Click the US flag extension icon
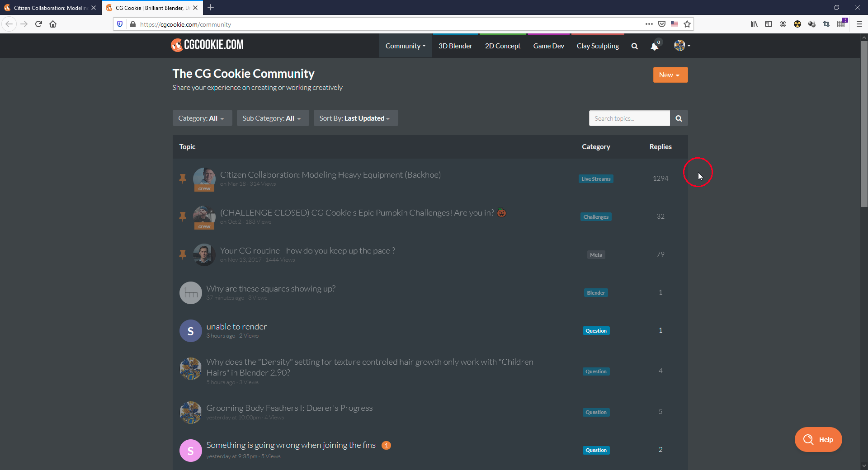The width and height of the screenshot is (868, 470). point(675,24)
